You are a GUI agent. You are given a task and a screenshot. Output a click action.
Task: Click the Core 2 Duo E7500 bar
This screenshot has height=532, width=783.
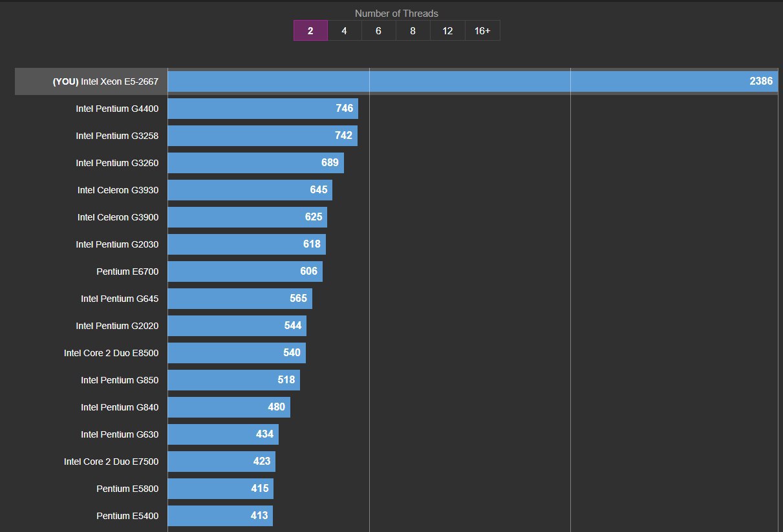pos(222,462)
